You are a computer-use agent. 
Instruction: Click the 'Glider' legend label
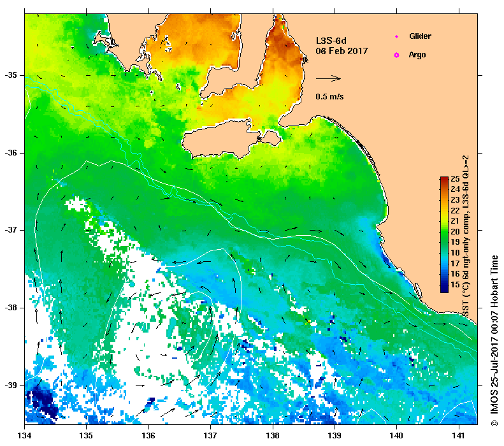coord(420,36)
